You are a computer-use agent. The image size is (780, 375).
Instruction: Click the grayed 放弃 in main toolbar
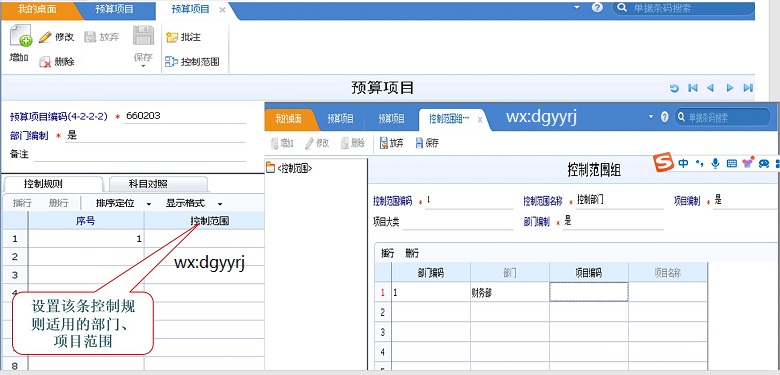click(102, 37)
